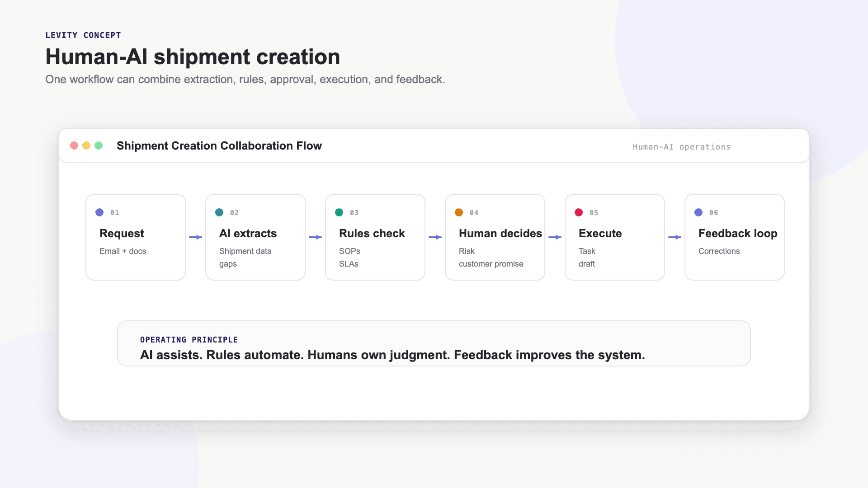Click the dot icon on step 02
This screenshot has width=868, height=488.
(219, 212)
